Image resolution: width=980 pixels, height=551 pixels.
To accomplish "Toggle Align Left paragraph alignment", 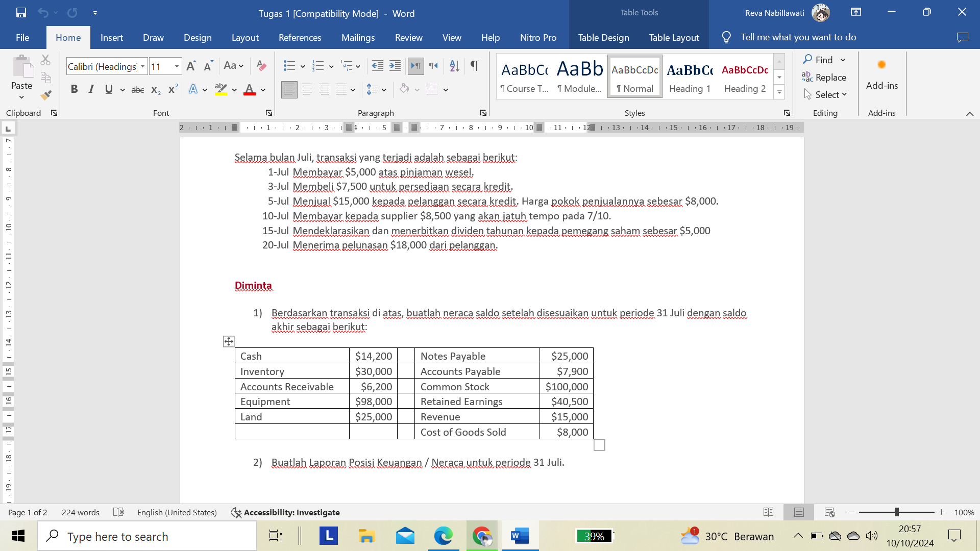I will click(289, 90).
